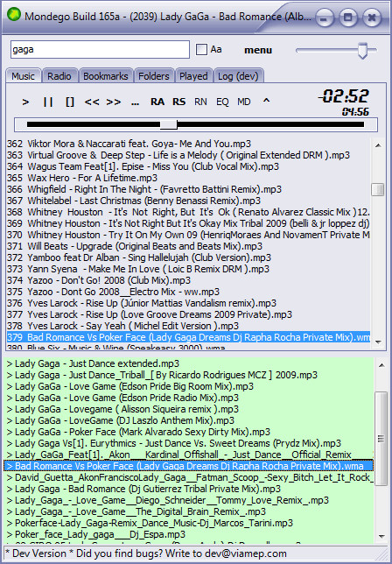The height and width of the screenshot is (564, 392).
Task: Select highlighted track 379 Bad Romance Vs Poker Face
Action: [x=188, y=337]
